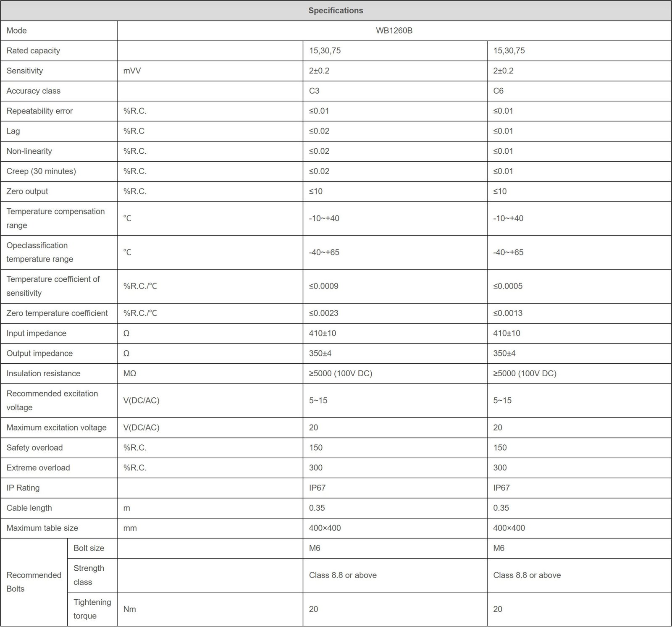Select the Recommended Bolts group cell
The image size is (672, 627).
(x=34, y=582)
